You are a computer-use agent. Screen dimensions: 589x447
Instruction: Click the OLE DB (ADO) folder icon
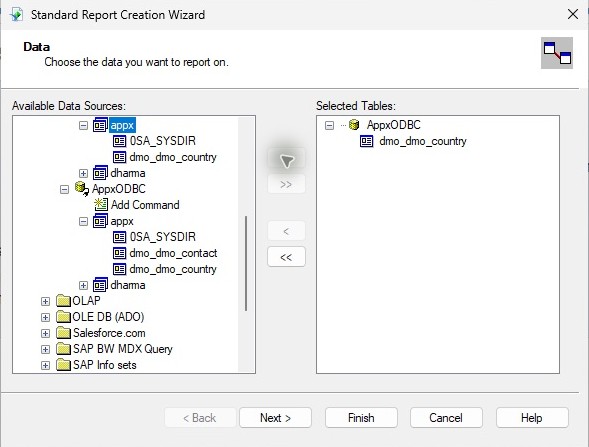coord(63,317)
